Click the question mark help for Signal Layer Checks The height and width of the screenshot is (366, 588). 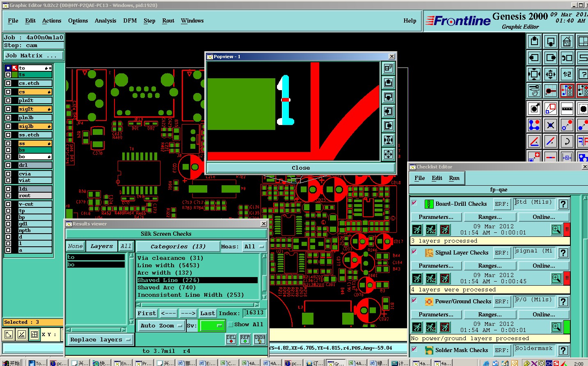[563, 253]
